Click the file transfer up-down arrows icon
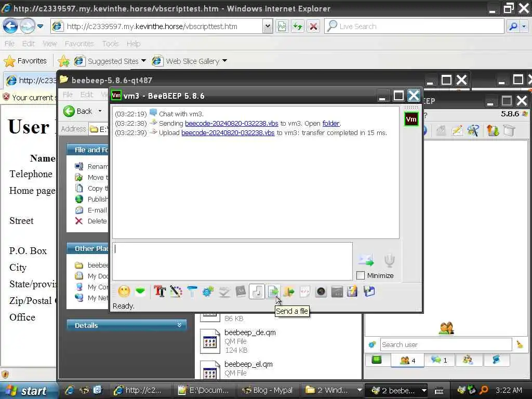 pos(493,130)
